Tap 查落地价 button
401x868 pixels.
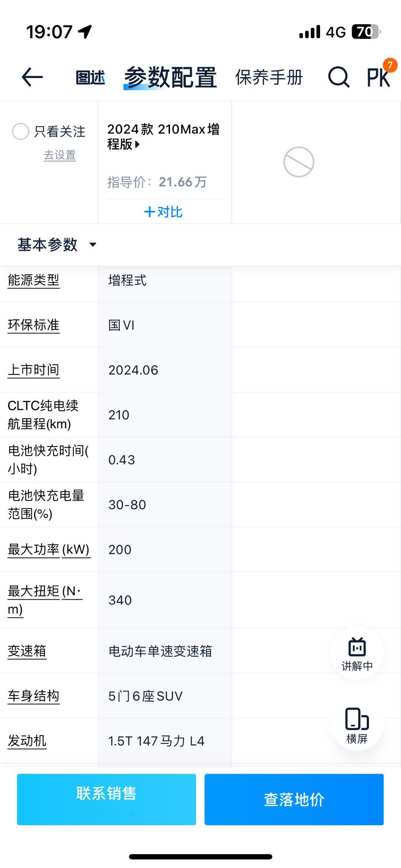[294, 799]
